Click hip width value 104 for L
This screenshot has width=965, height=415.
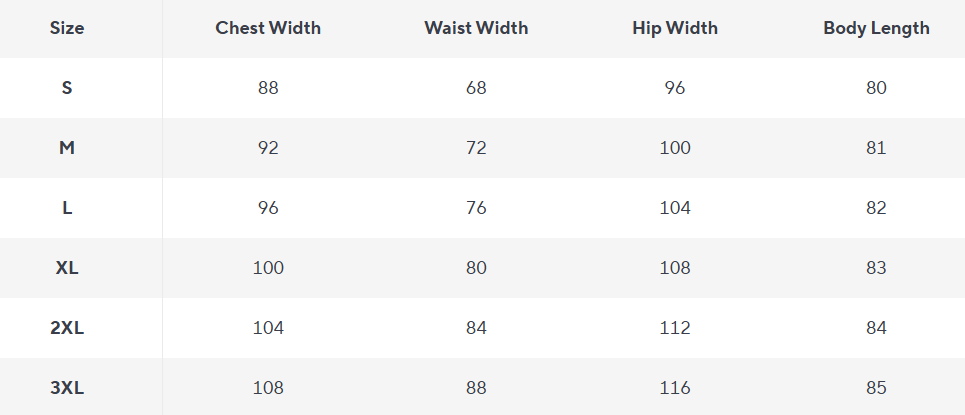point(675,208)
